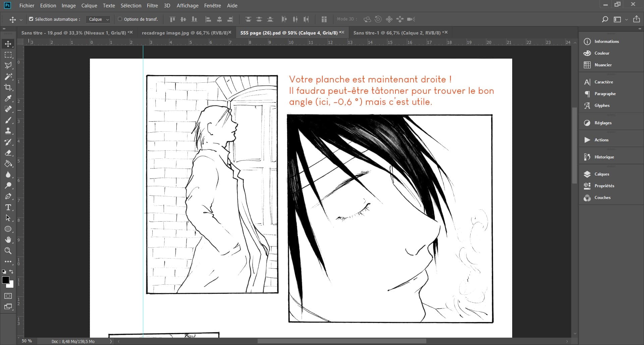Image resolution: width=644 pixels, height=345 pixels.
Task: Select the Rectangular Marquee tool
Action: point(8,55)
